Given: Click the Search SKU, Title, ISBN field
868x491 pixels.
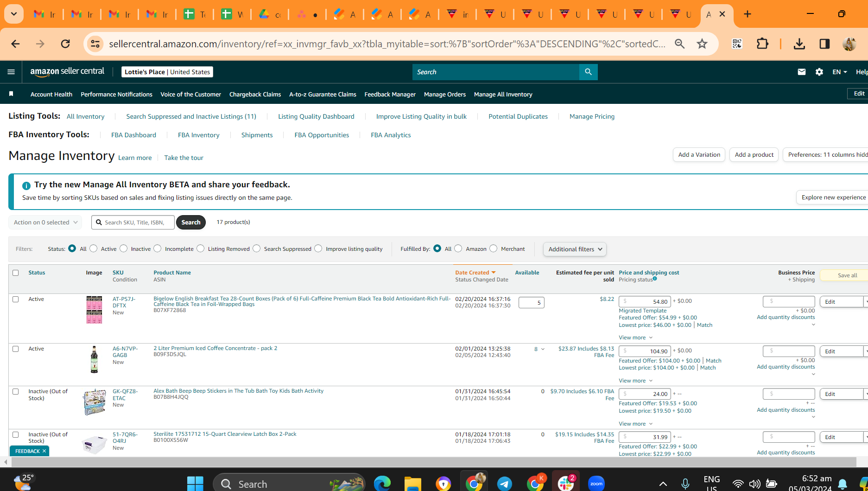Looking at the screenshot, I should (133, 222).
